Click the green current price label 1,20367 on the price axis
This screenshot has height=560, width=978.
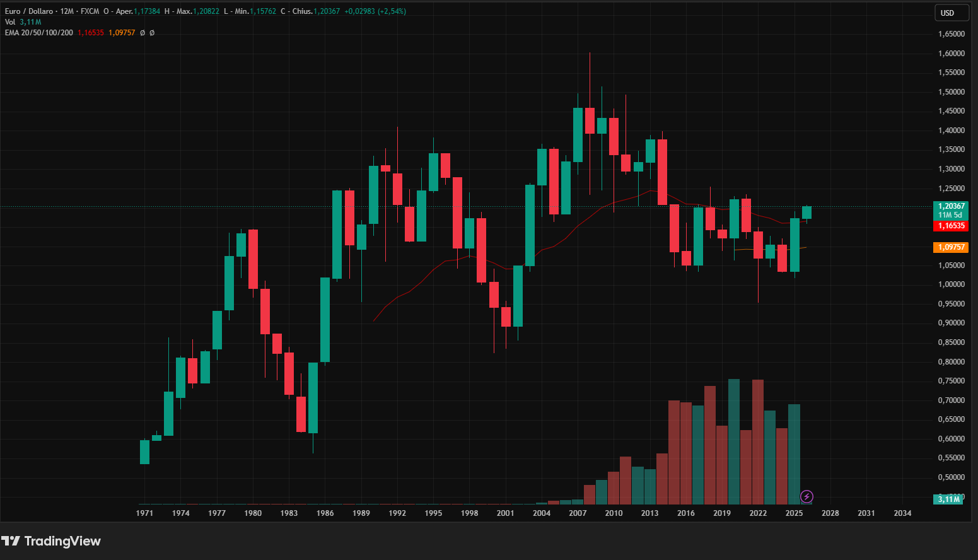click(951, 206)
